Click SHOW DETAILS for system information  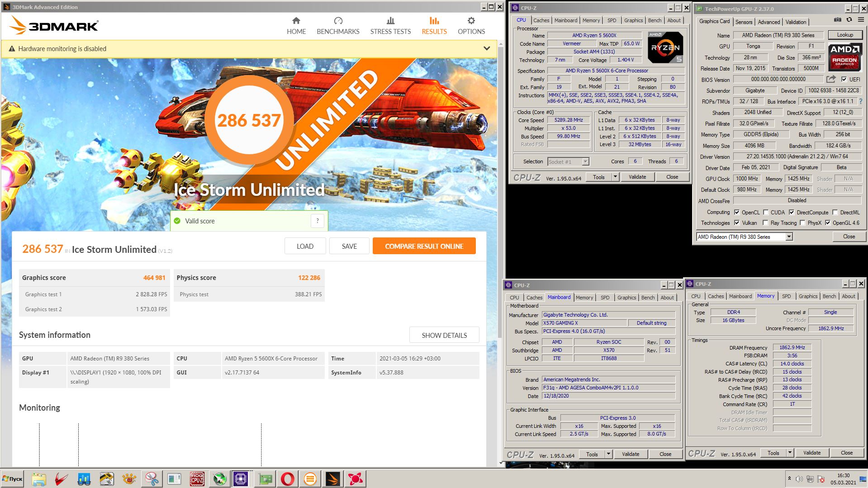(x=444, y=335)
